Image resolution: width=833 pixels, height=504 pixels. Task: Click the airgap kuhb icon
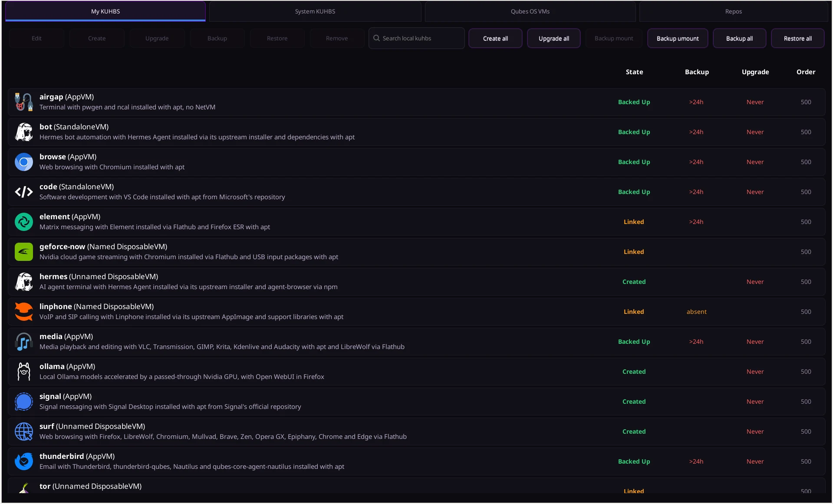tap(24, 102)
